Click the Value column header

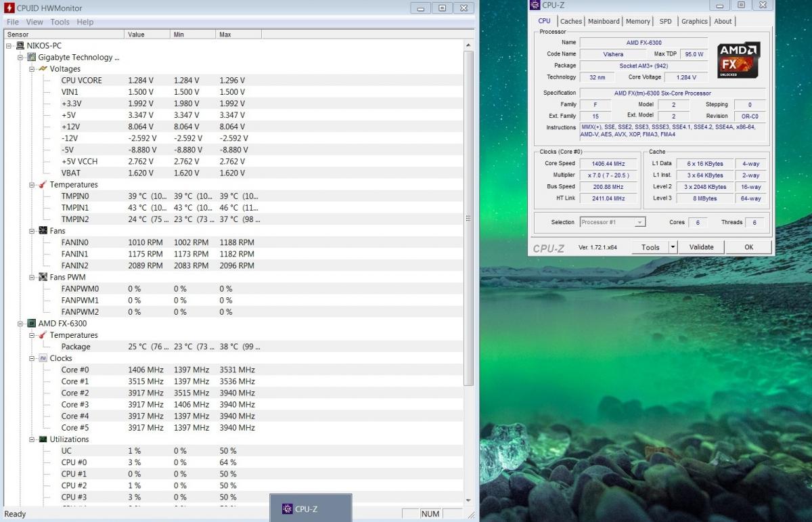pos(148,34)
